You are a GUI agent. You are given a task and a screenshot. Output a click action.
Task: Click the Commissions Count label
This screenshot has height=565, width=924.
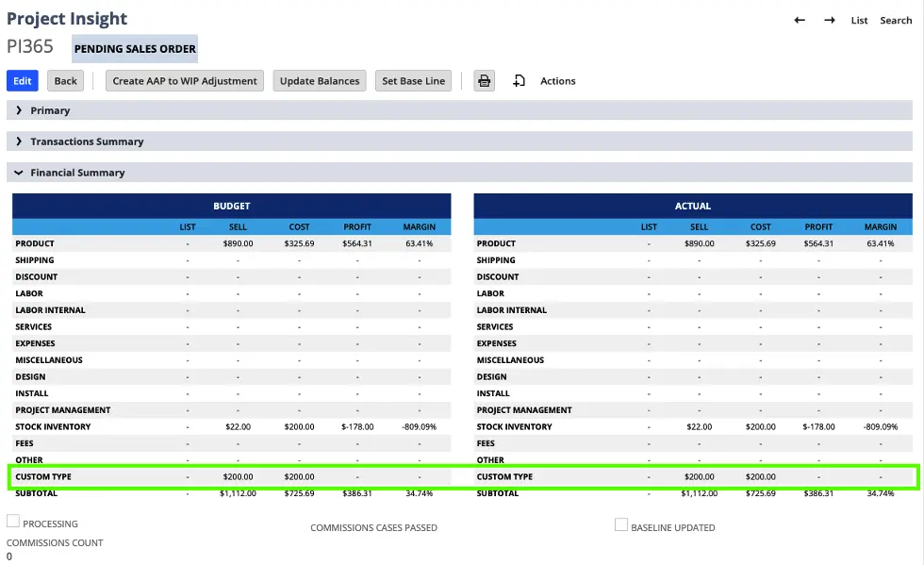(x=55, y=543)
